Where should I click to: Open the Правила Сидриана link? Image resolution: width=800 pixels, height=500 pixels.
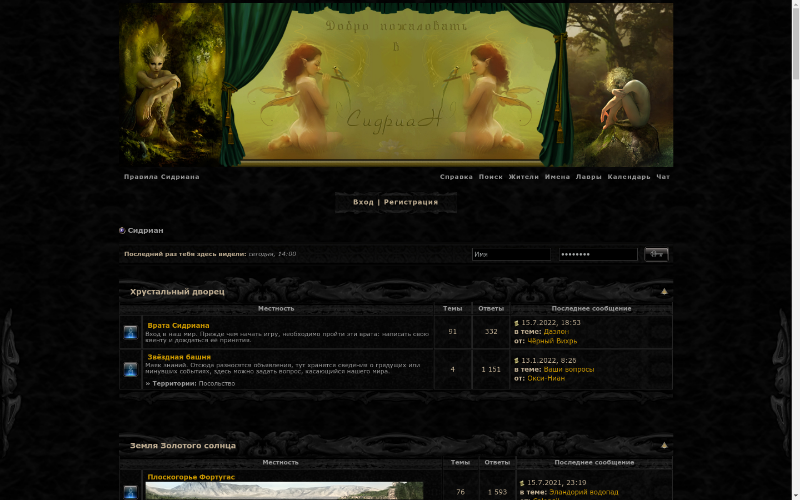click(x=161, y=177)
